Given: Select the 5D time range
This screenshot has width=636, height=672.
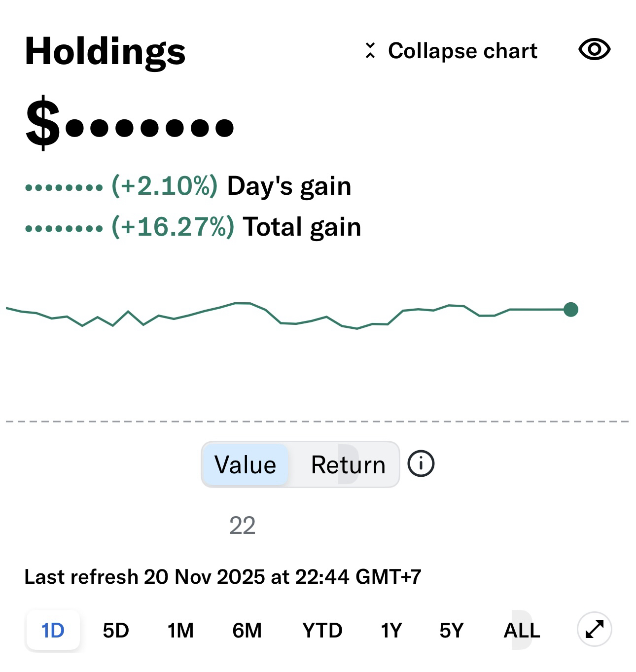Looking at the screenshot, I should (x=116, y=630).
